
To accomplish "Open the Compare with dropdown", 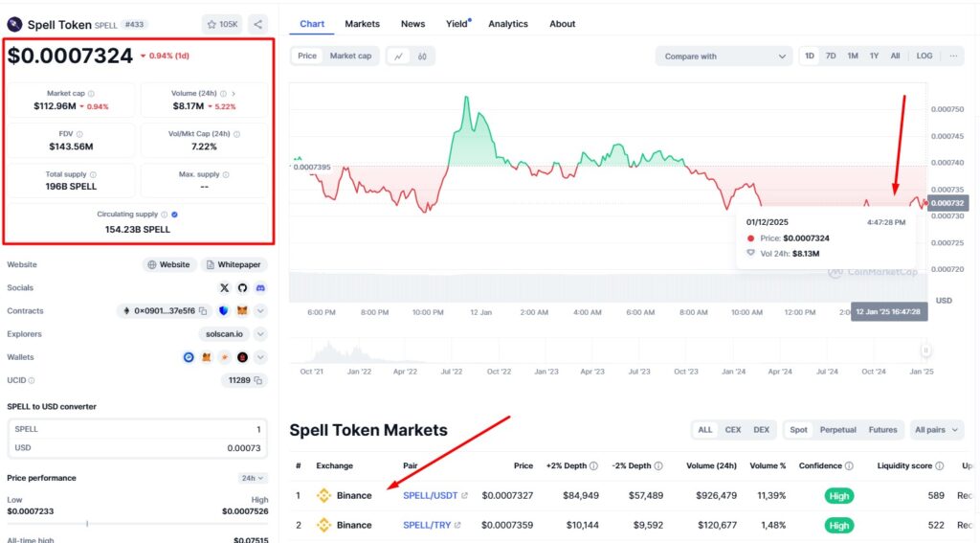I will pyautogui.click(x=724, y=57).
